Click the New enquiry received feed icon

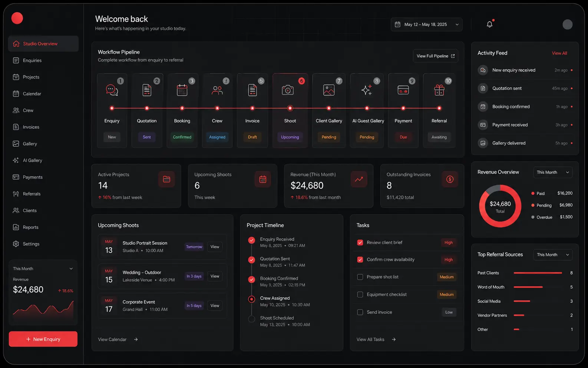pos(483,70)
